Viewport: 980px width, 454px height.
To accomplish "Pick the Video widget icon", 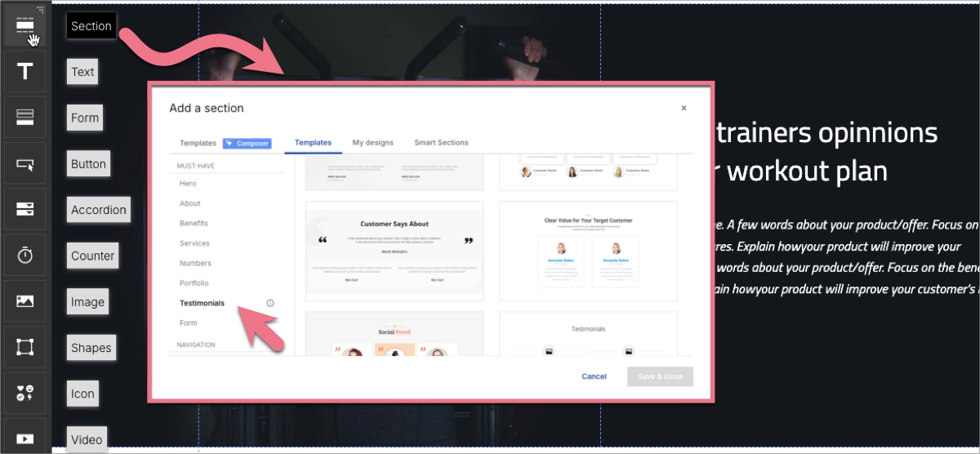I will 24,439.
